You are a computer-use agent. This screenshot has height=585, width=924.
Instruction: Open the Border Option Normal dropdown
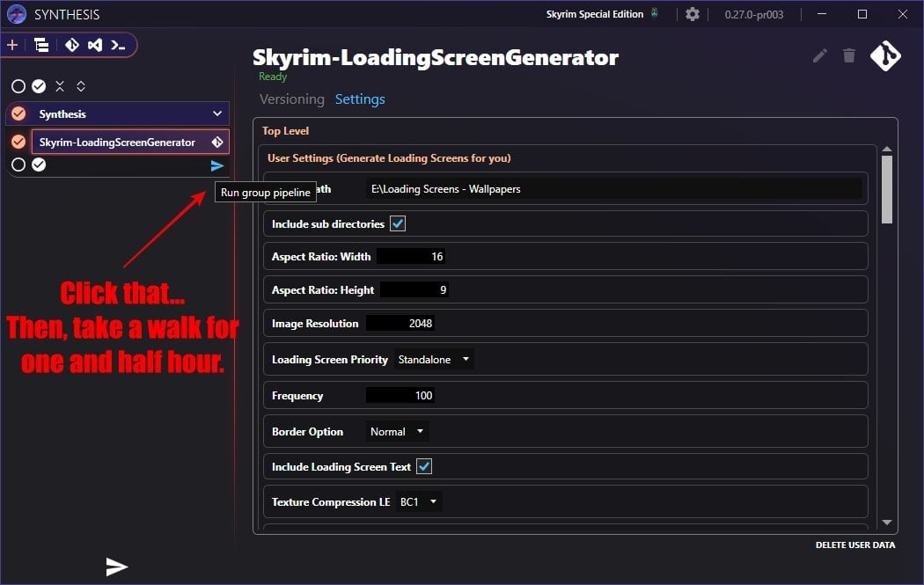point(397,432)
